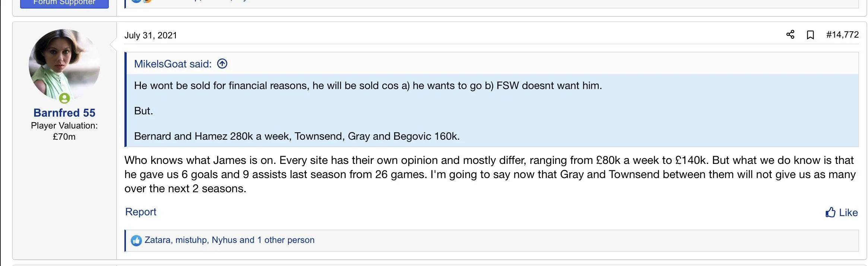Bookmark post #14,772
Image resolution: width=868 pixels, height=266 pixels.
[810, 35]
